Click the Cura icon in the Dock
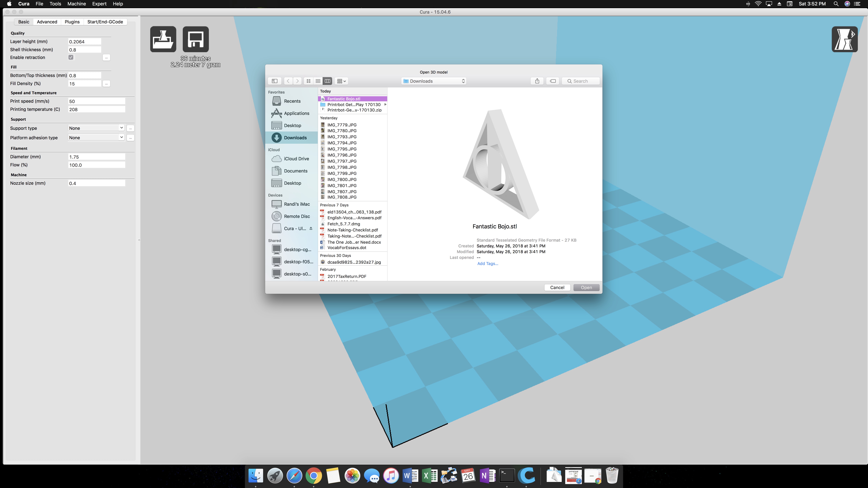 [526, 476]
